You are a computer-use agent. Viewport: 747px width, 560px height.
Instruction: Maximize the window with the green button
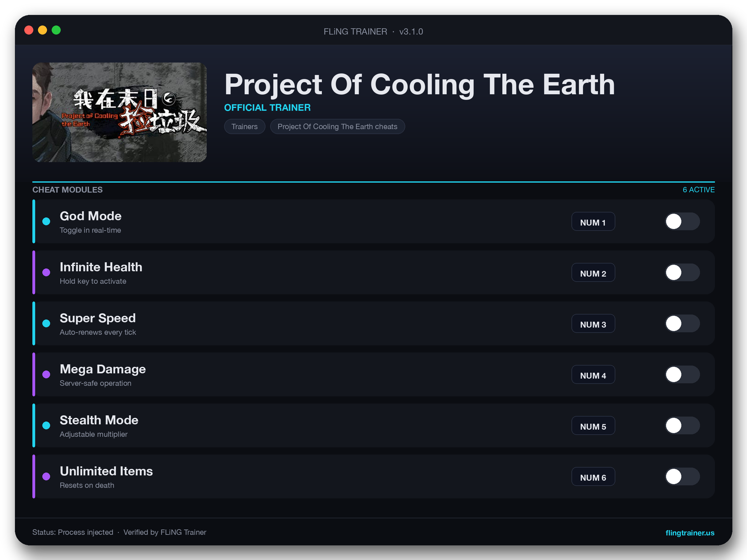(56, 30)
